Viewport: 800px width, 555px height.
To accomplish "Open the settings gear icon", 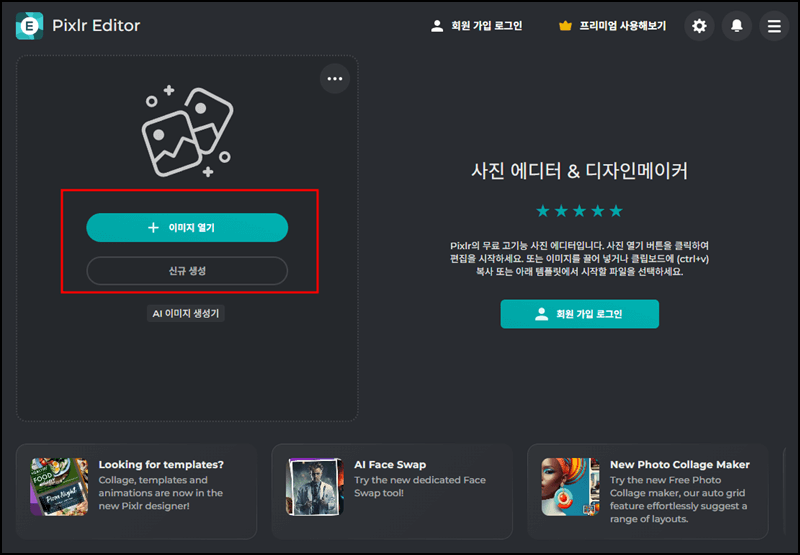I will tap(699, 26).
